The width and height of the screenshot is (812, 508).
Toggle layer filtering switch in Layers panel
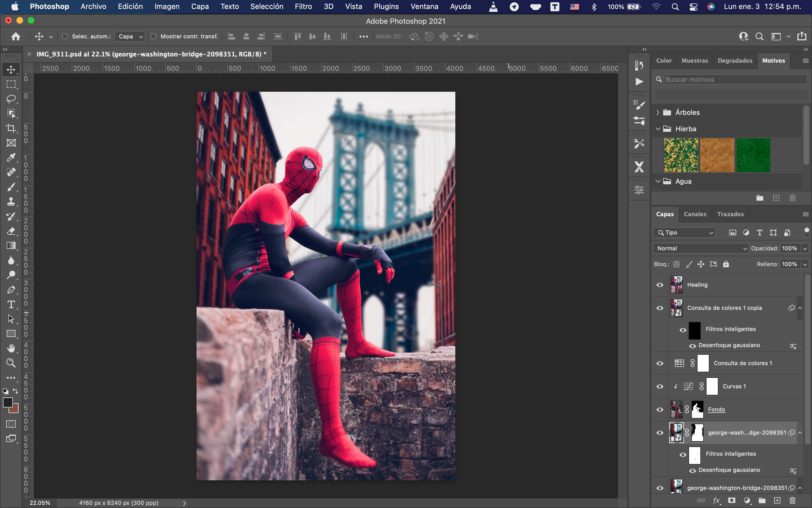807,232
